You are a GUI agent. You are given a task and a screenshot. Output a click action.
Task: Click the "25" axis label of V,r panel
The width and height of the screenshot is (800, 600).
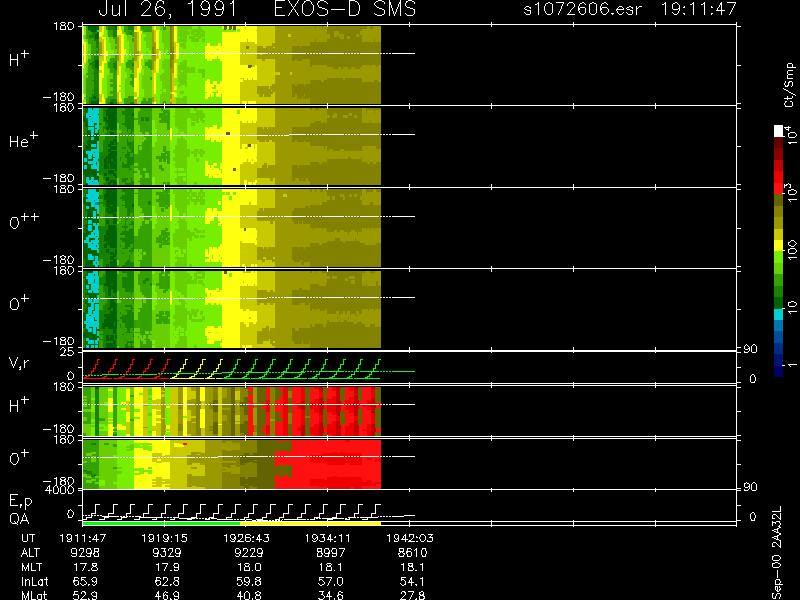(x=66, y=352)
